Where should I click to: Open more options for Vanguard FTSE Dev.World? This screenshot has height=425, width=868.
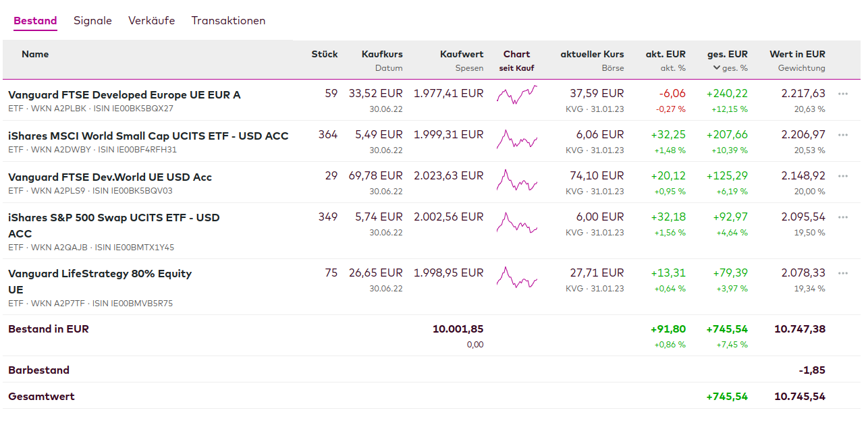point(842,176)
